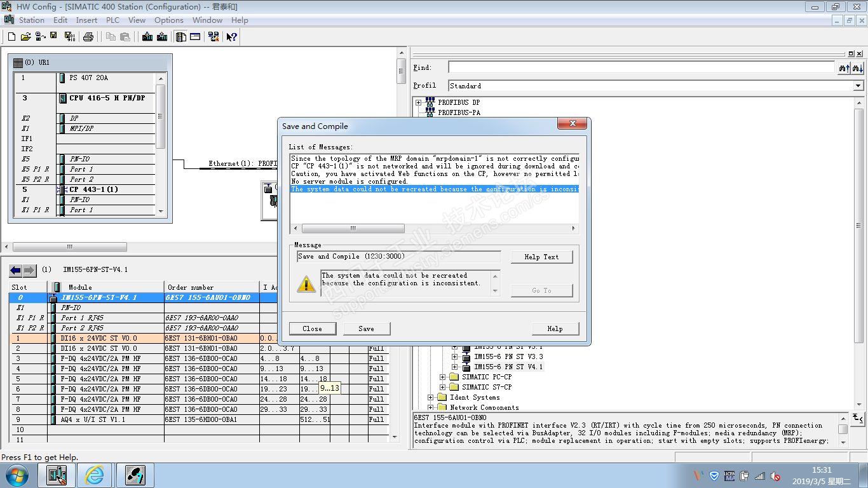Click the Find input field in catalog
Viewport: 868px width, 488px height.
pos(642,67)
